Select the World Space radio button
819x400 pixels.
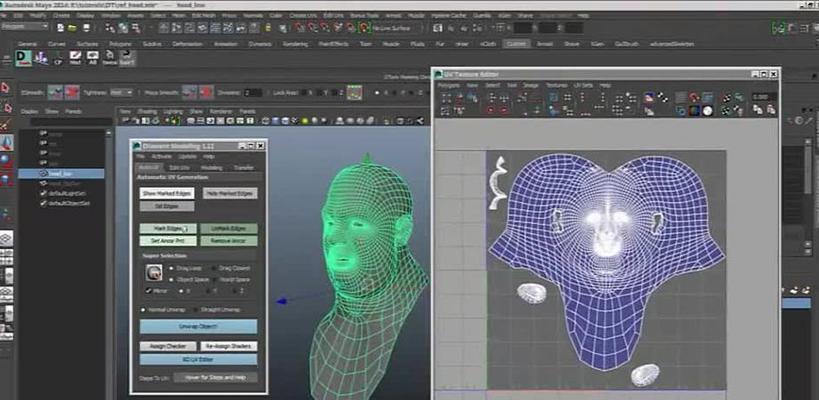coord(213,279)
